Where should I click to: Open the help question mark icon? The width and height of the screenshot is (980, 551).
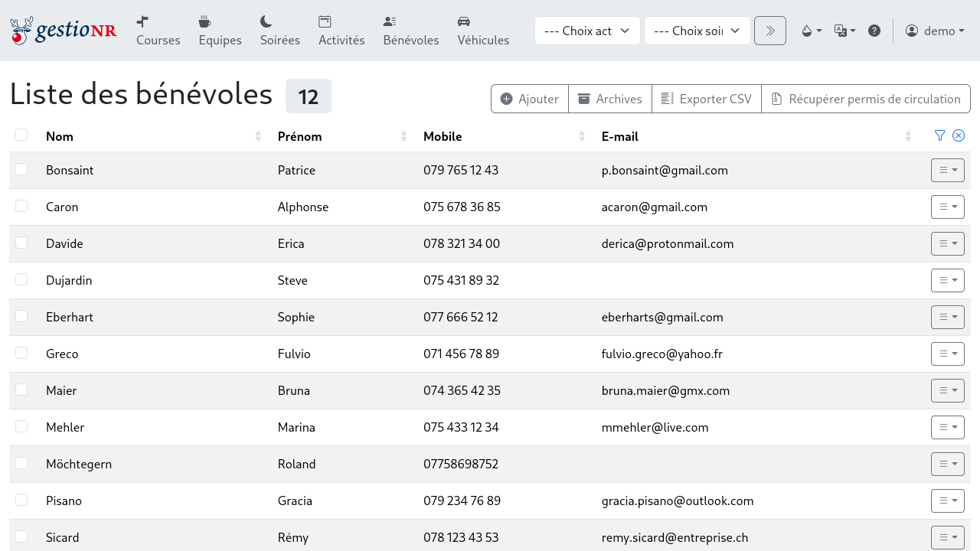click(x=874, y=31)
